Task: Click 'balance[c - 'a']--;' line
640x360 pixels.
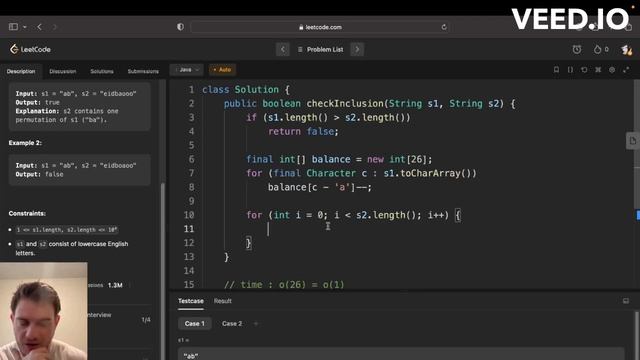Action: [x=320, y=187]
